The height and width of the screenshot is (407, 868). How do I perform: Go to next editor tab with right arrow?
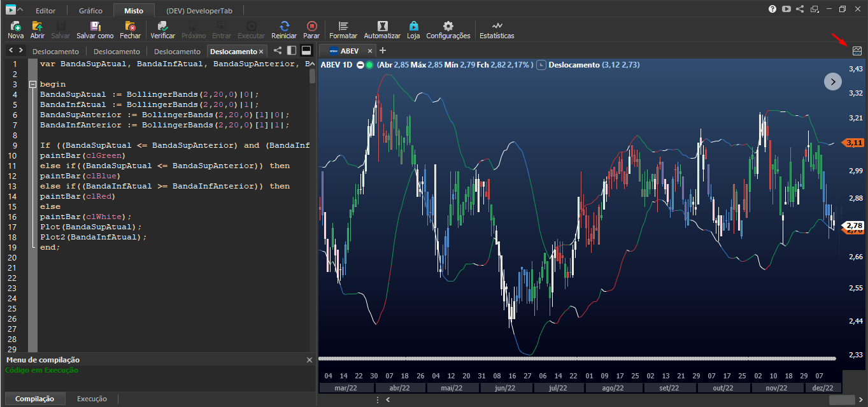(21, 50)
